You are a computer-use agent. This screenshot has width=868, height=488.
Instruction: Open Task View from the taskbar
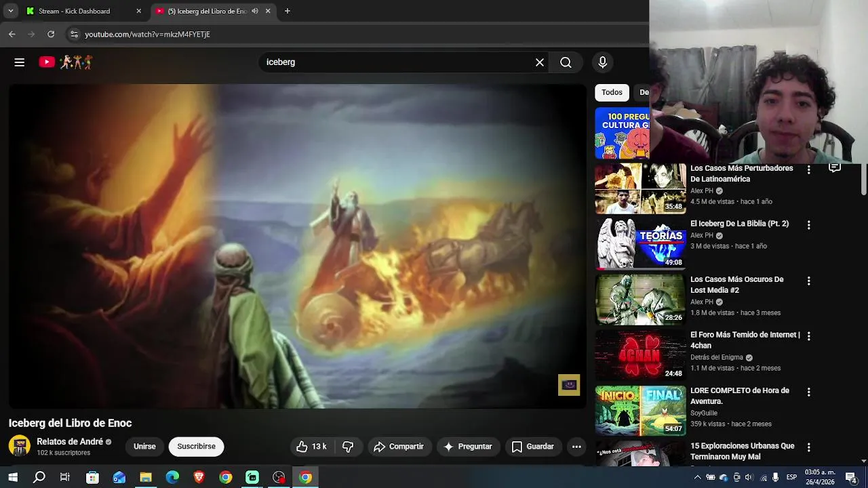(x=65, y=477)
